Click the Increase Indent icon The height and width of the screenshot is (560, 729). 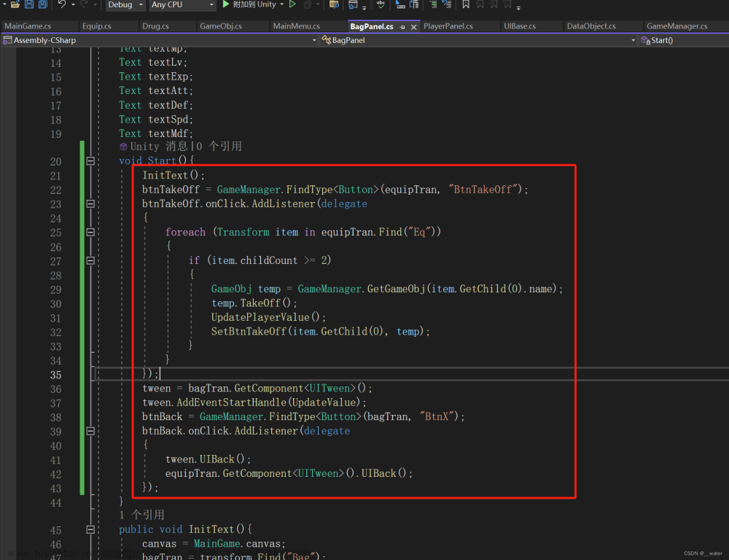point(447,4)
